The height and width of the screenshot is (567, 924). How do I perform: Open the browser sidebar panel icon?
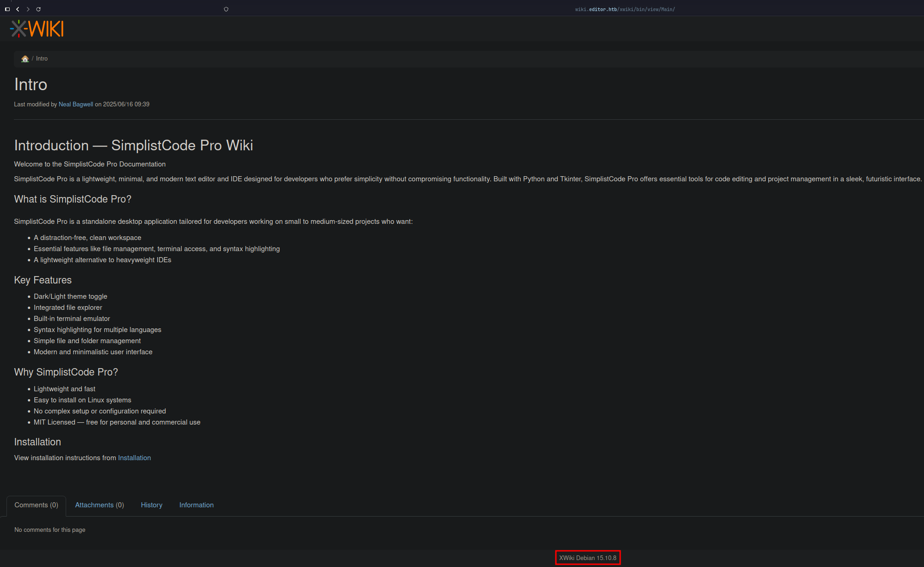pyautogui.click(x=7, y=9)
